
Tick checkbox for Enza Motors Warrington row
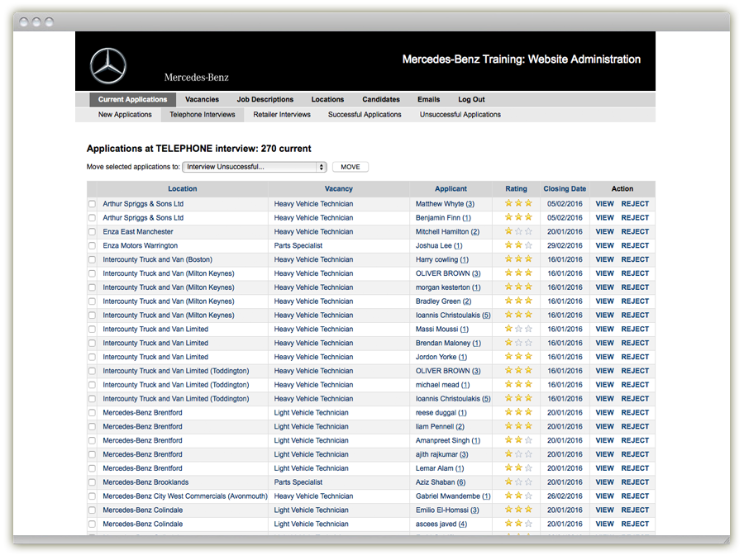[x=93, y=246]
